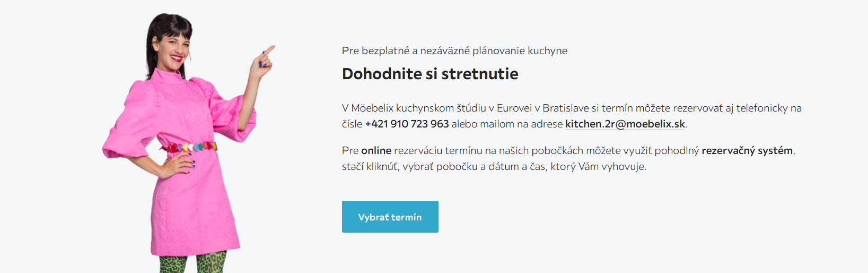Open the kitchen.2r@moebelix.sk email link
868x273 pixels.
625,124
